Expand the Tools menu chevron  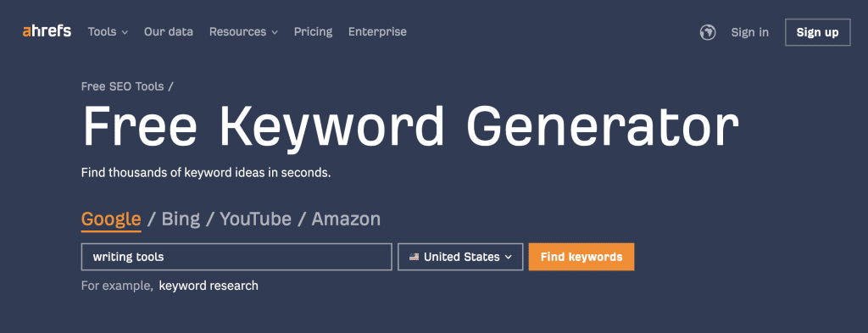coord(125,33)
